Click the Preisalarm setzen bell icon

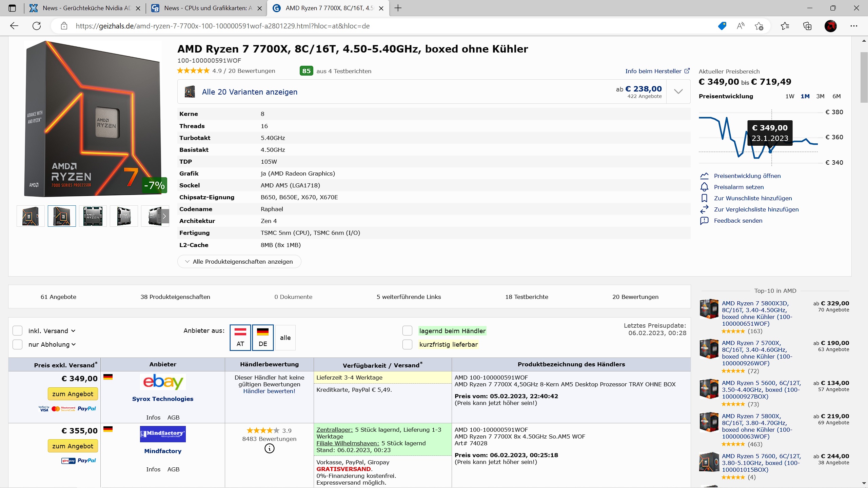coord(704,187)
